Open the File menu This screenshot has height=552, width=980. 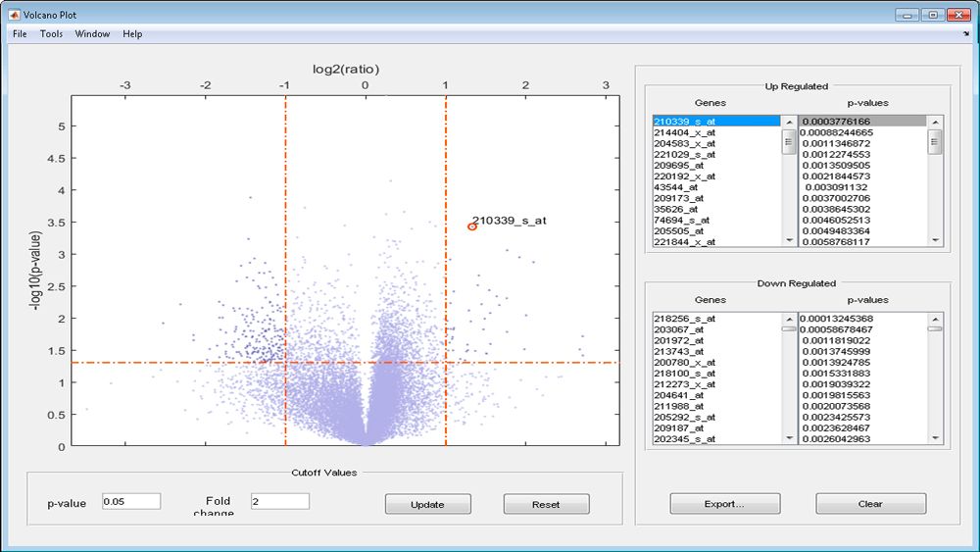(20, 33)
